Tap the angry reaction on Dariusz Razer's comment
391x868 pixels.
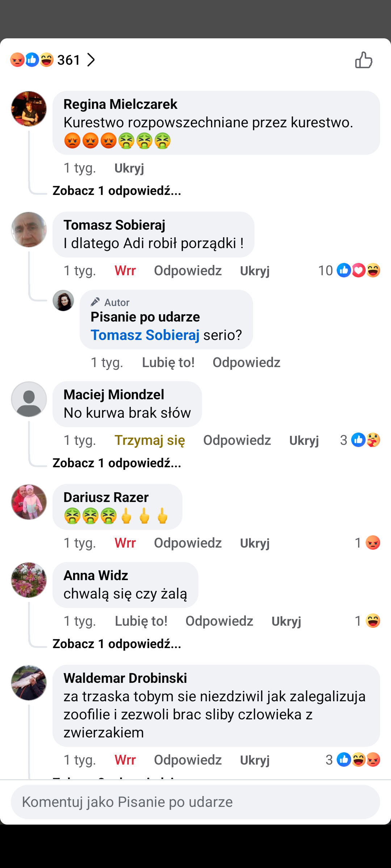pyautogui.click(x=373, y=543)
